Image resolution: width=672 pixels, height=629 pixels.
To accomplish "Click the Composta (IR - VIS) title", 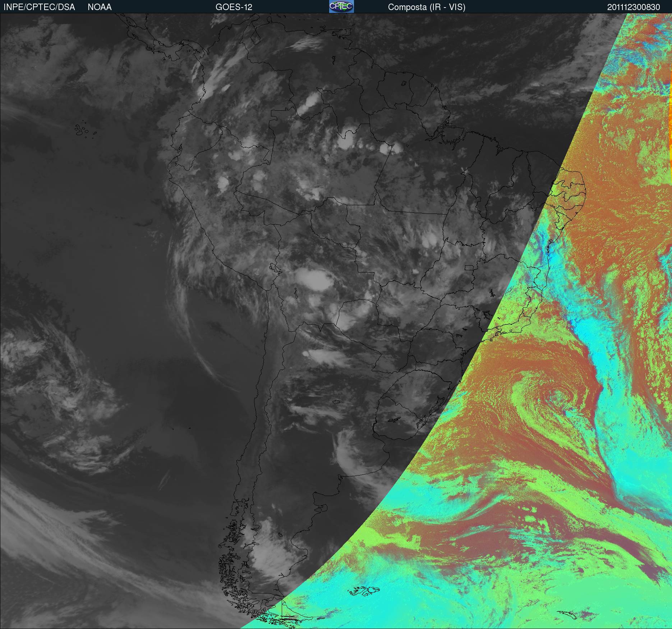I will click(x=427, y=7).
